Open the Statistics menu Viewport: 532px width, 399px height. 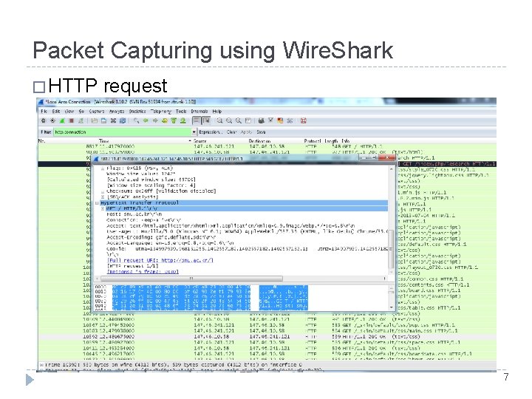pyautogui.click(x=137, y=112)
